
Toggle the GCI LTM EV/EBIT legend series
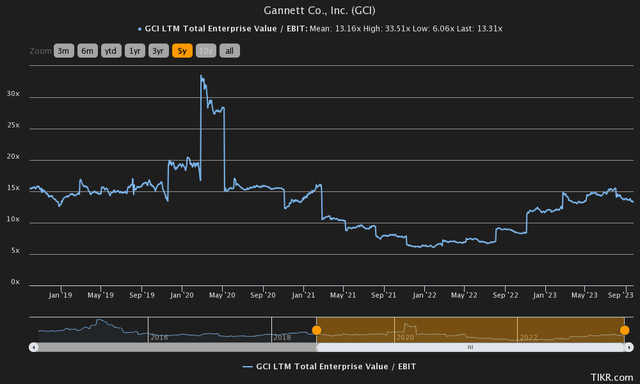point(329,366)
